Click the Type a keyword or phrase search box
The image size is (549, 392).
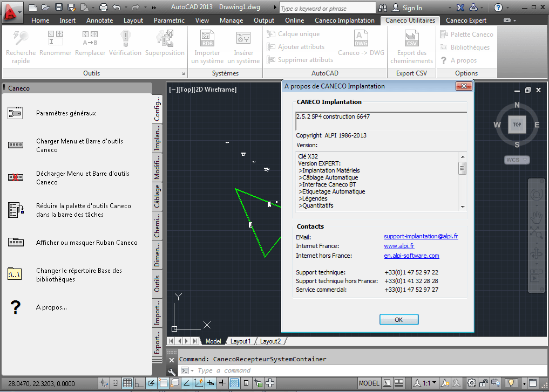tap(327, 9)
